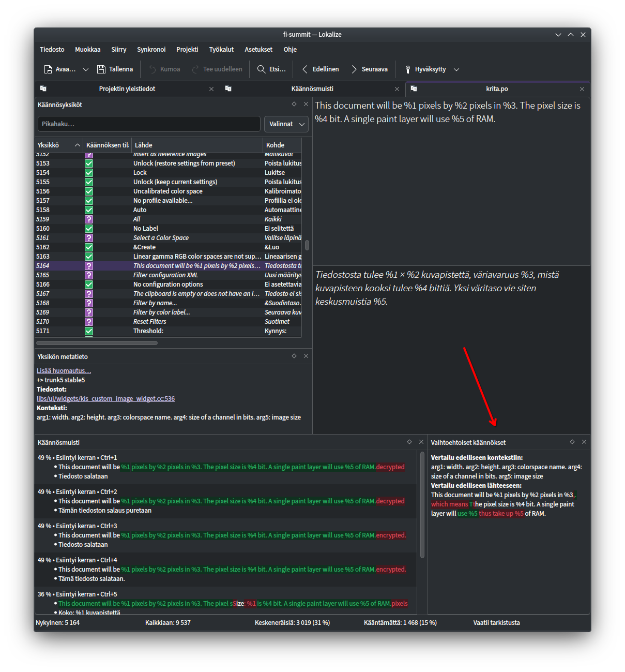Select the row "Uncalibrated color space"
Viewport: 625px width, 672px height.
169,191
